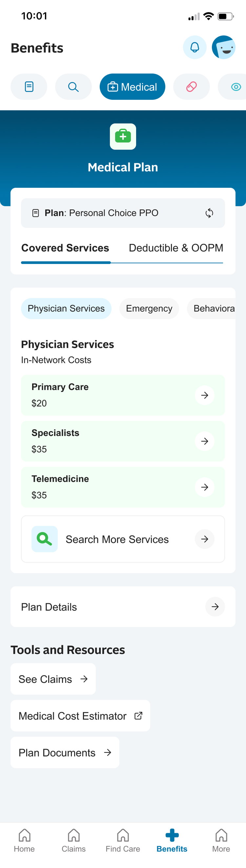Switch to Deductible & OOPM tab
This screenshot has width=246, height=868.
(176, 248)
